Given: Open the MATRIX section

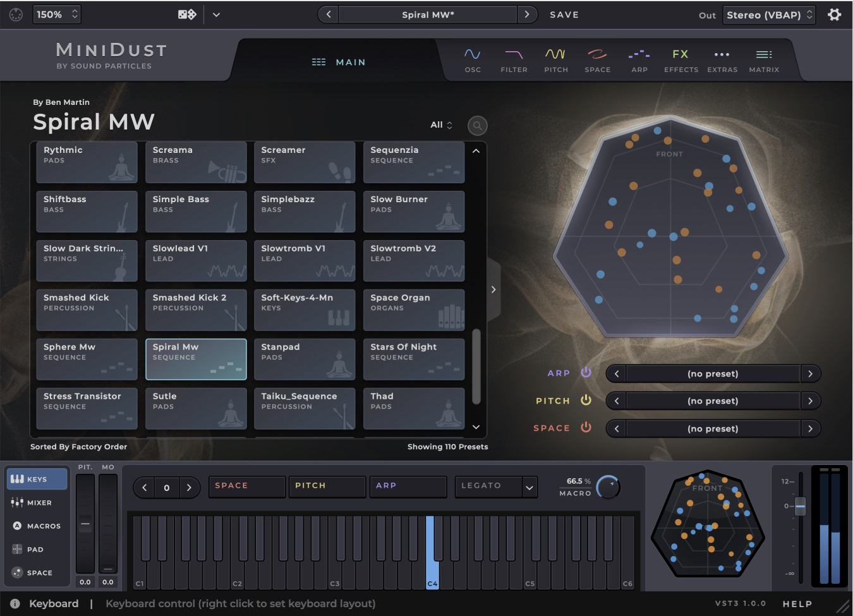Looking at the screenshot, I should [x=764, y=61].
